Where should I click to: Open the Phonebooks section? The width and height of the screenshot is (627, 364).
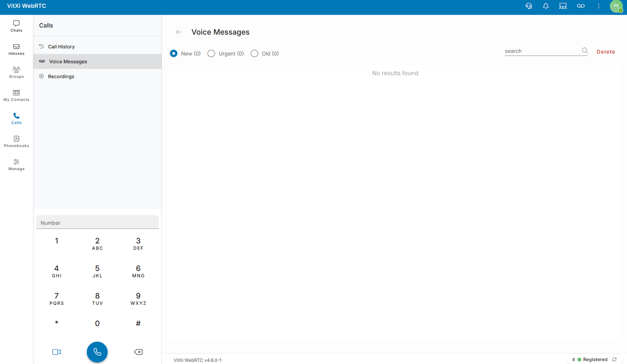16,141
